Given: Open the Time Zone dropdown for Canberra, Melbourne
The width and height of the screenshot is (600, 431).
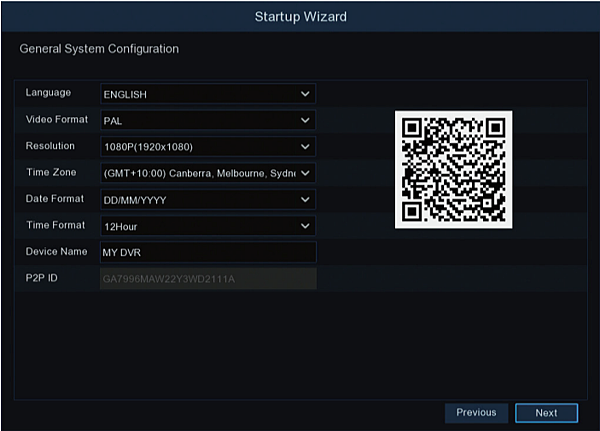Looking at the screenshot, I should point(208,173).
